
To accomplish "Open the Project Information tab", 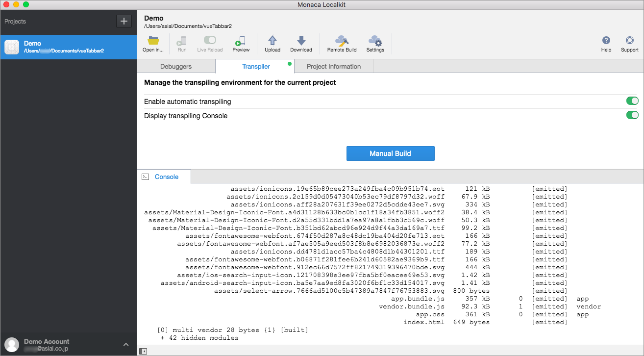I will 334,66.
